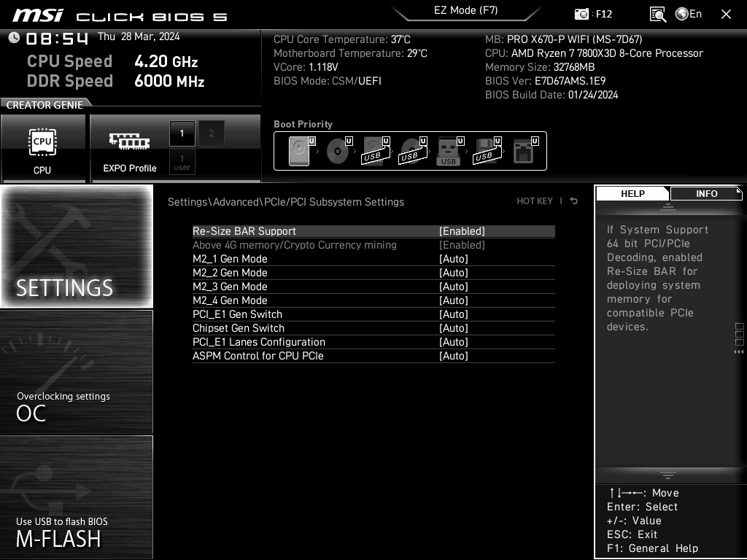Viewport: 747px width, 560px height.
Task: Select Above 4G memory/Crypto Currency mining label
Action: (x=295, y=245)
